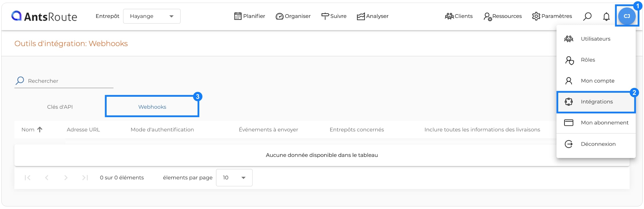Click the Planifier calendar icon
This screenshot has width=644, height=209.
click(238, 16)
